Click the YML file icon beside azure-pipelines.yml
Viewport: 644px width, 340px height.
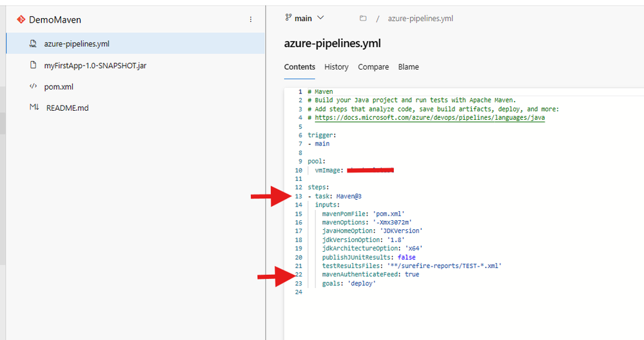(33, 44)
